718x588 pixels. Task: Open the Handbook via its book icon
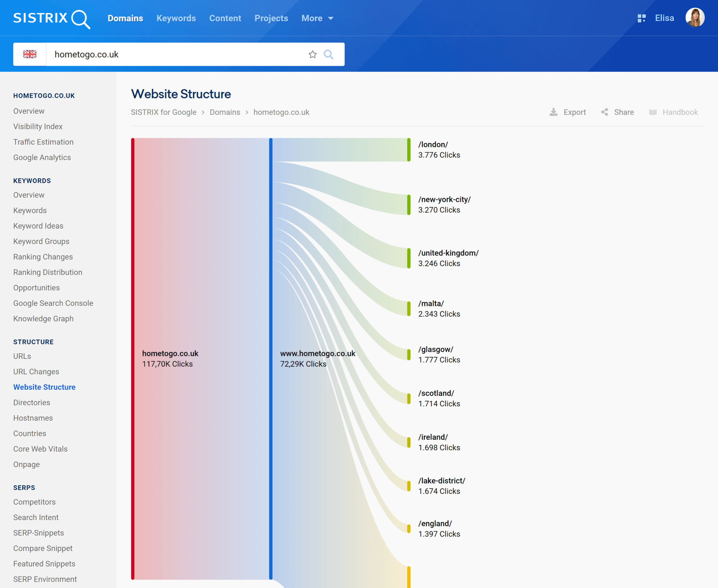pyautogui.click(x=654, y=112)
